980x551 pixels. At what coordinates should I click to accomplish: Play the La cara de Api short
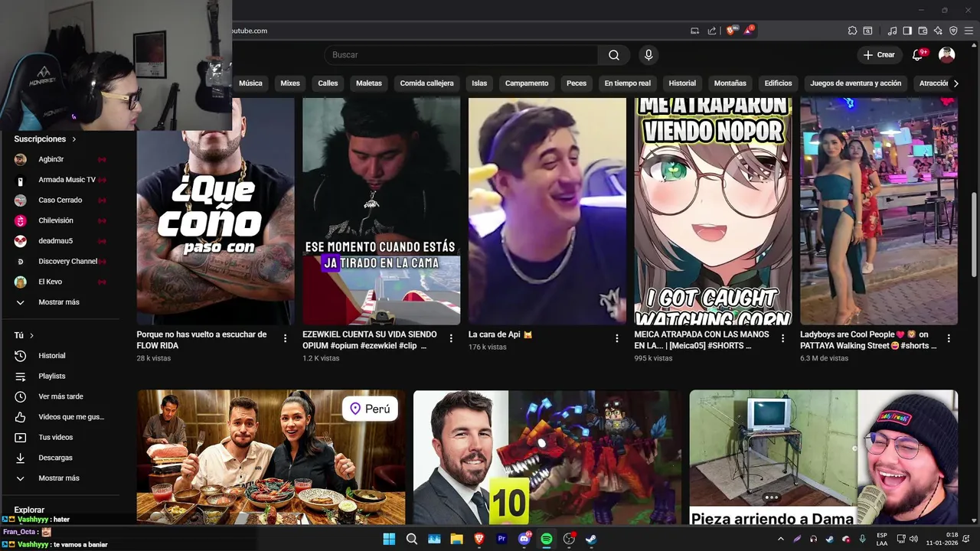(547, 211)
